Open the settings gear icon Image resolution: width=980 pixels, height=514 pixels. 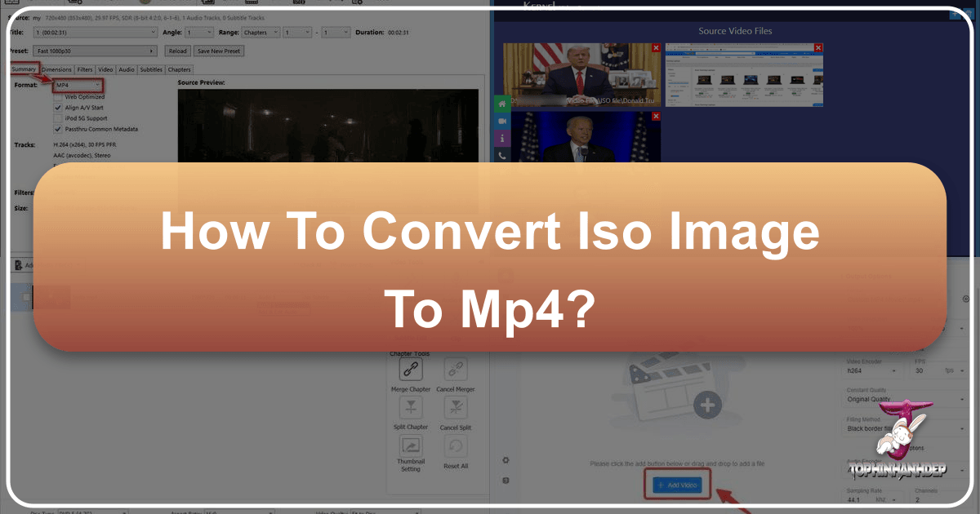point(505,461)
